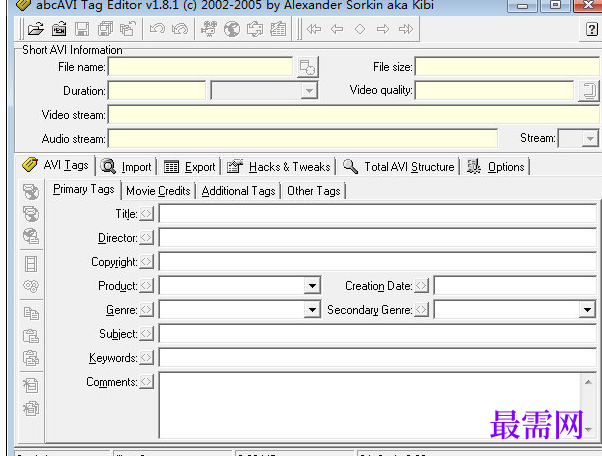Screen dimensions: 602x456
Task: Click the <> button next to Keywords
Action: tap(146, 357)
